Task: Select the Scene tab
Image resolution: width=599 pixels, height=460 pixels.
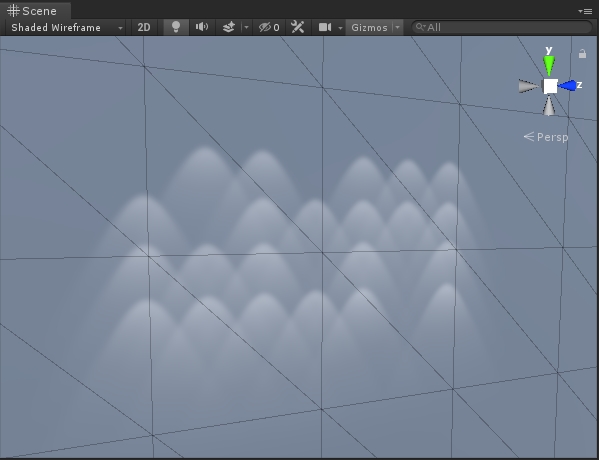Action: point(35,11)
